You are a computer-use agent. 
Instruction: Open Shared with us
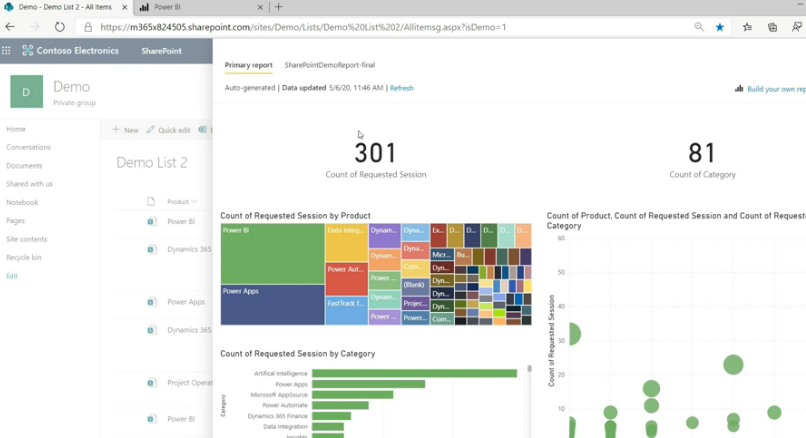[29, 184]
